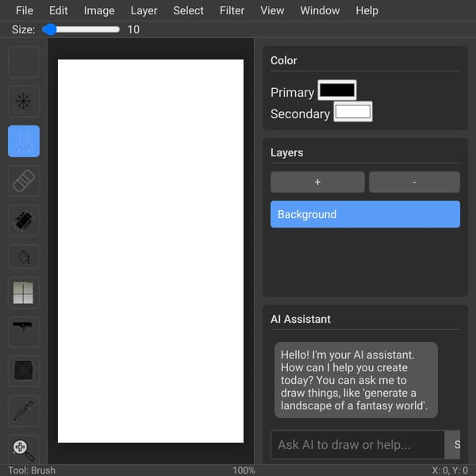Viewport: 476px width, 476px height.
Task: Open the Edit menu
Action: [x=58, y=10]
